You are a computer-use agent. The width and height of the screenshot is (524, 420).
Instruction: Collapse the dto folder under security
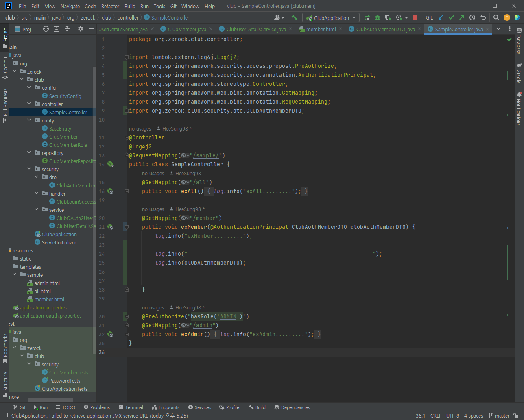(37, 177)
